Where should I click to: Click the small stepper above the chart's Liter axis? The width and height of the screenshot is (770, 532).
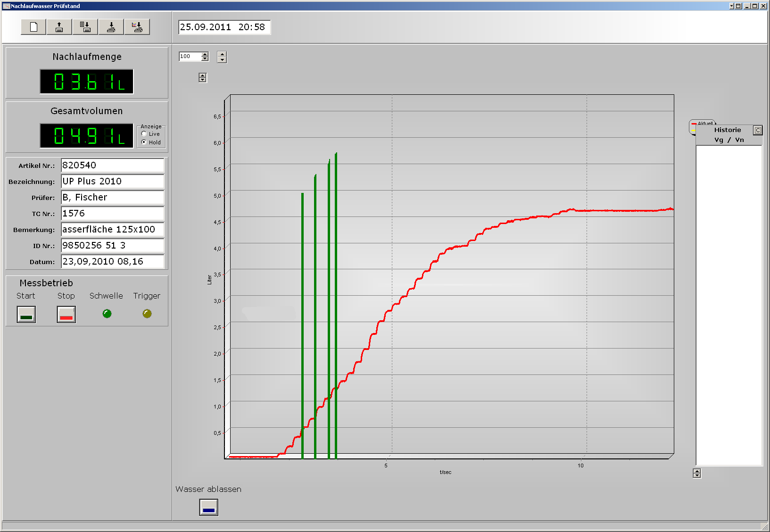(x=203, y=78)
